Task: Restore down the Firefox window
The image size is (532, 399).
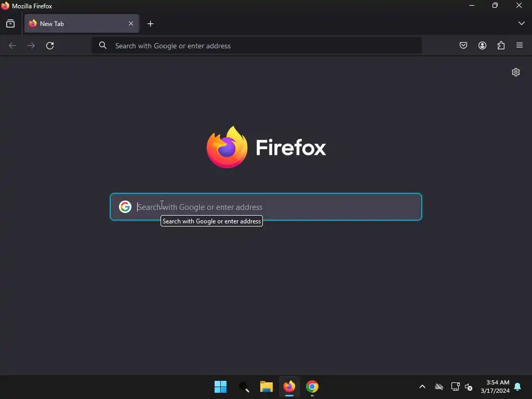Action: (x=495, y=5)
